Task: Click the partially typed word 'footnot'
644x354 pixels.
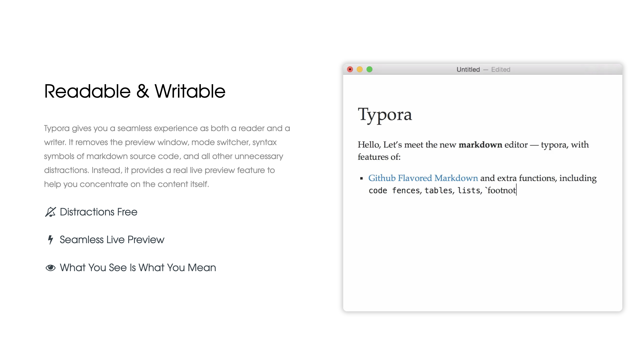Action: pos(501,190)
